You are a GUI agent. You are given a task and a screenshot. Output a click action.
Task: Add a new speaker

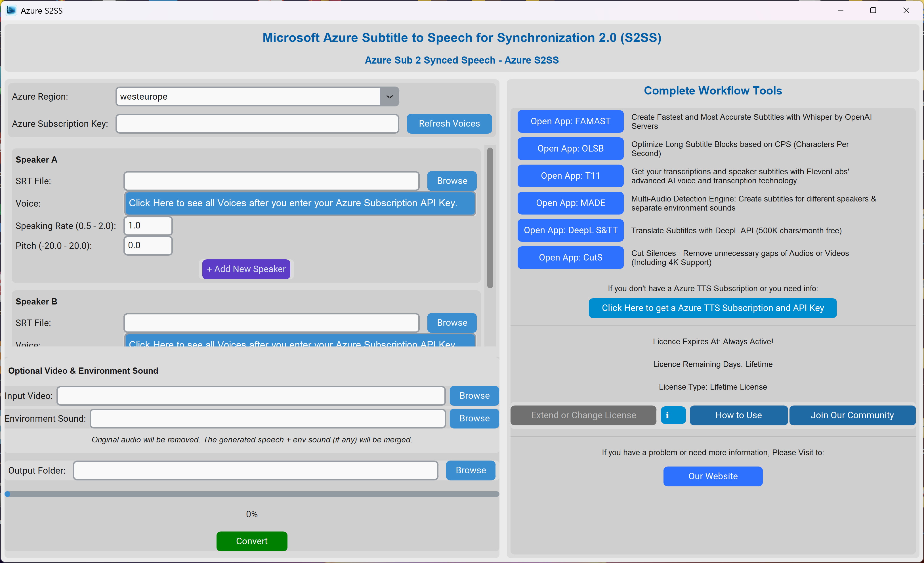[x=246, y=269]
